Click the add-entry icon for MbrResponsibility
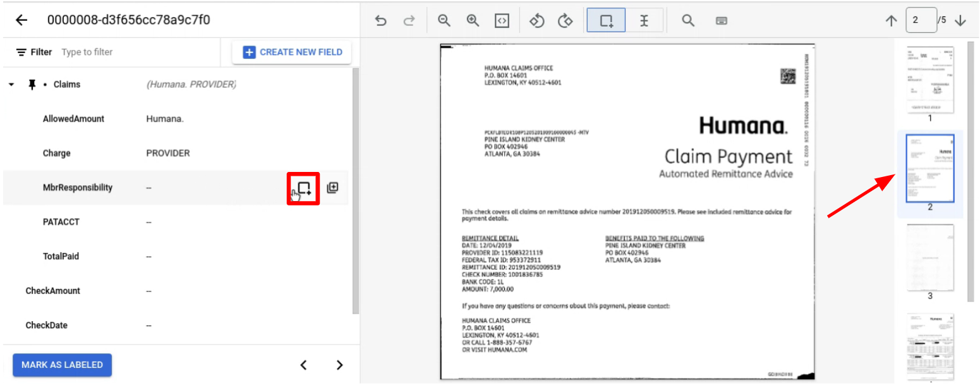The width and height of the screenshot is (980, 385). [332, 188]
